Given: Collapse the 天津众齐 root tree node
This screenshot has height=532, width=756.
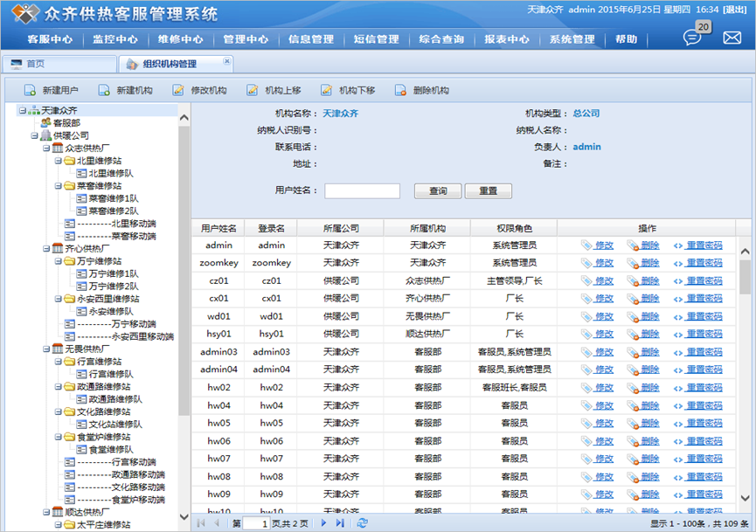Looking at the screenshot, I should pyautogui.click(x=23, y=111).
